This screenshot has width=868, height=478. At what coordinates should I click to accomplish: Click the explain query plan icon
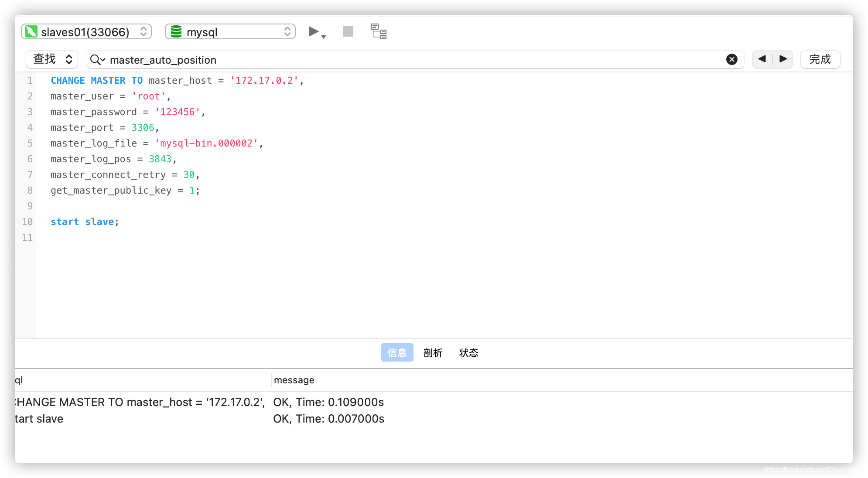tap(379, 31)
